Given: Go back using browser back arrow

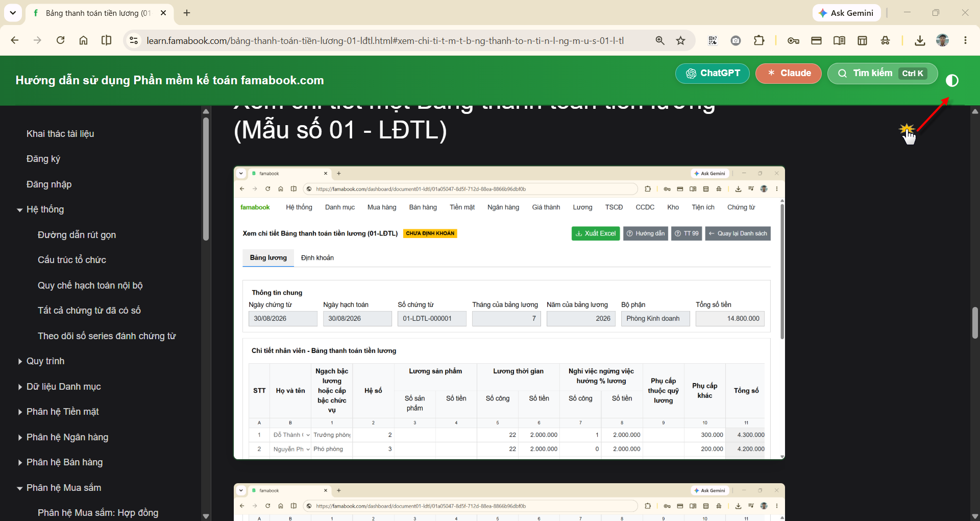Looking at the screenshot, I should pos(15,40).
